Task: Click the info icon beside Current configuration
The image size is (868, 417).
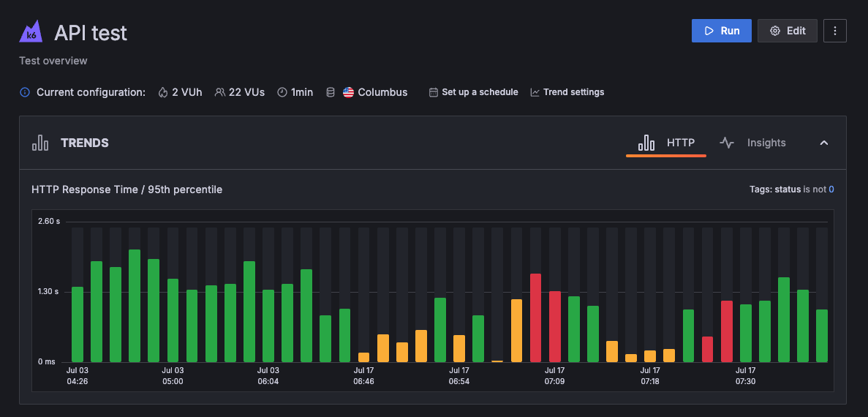Action: (x=25, y=92)
